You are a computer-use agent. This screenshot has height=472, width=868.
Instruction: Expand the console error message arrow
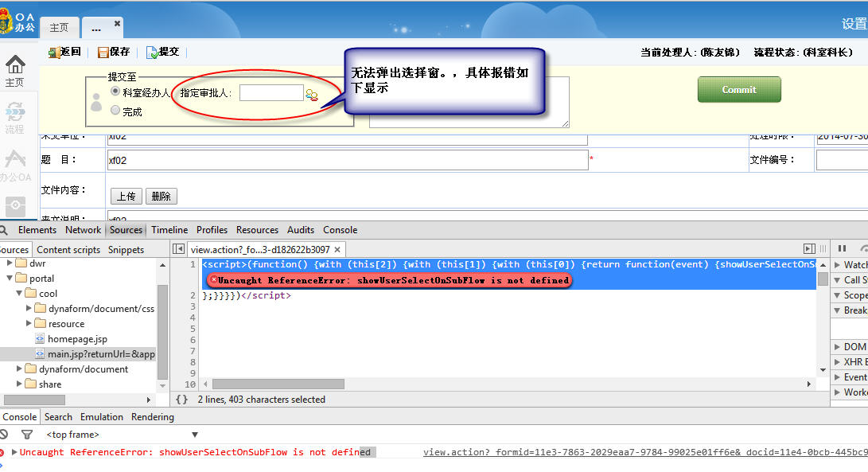(x=14, y=452)
